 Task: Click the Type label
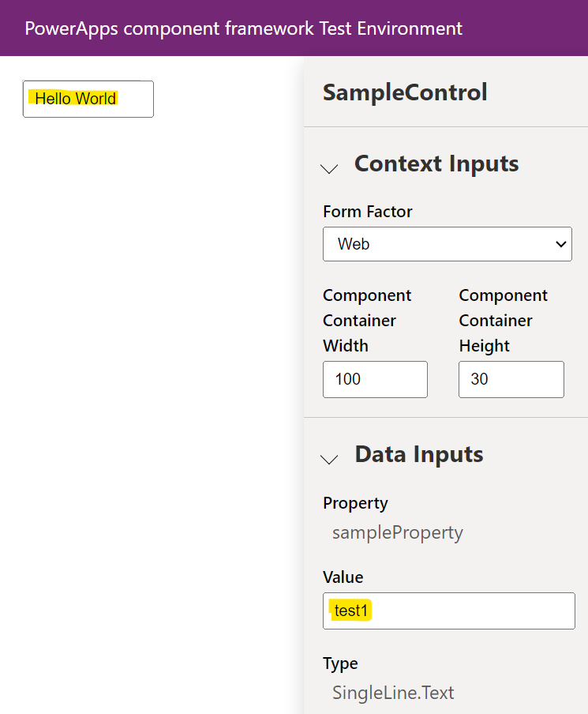(340, 663)
